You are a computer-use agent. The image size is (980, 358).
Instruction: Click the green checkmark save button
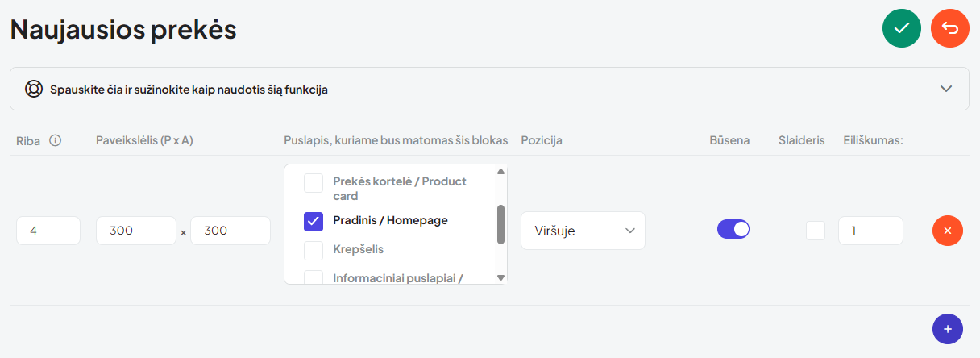coord(902,28)
